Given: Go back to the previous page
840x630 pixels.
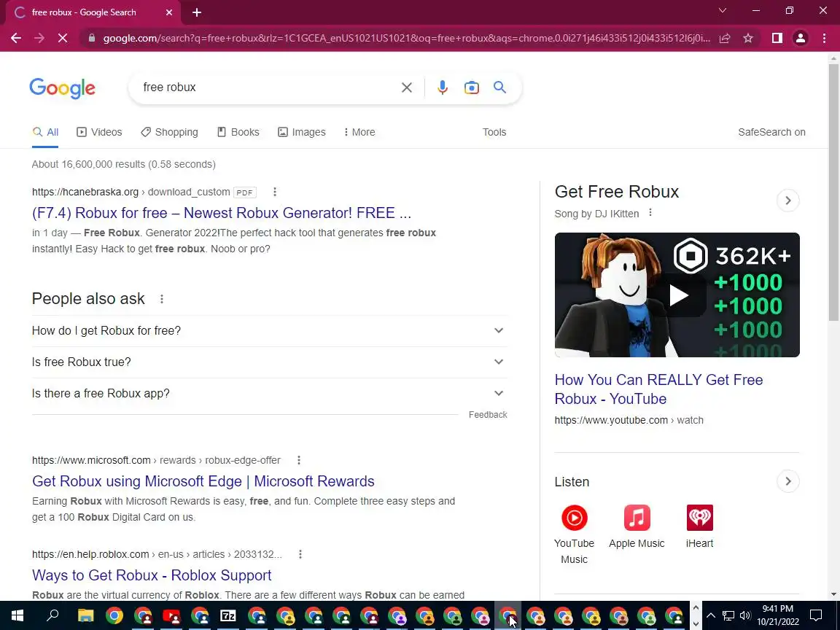Looking at the screenshot, I should tap(16, 38).
